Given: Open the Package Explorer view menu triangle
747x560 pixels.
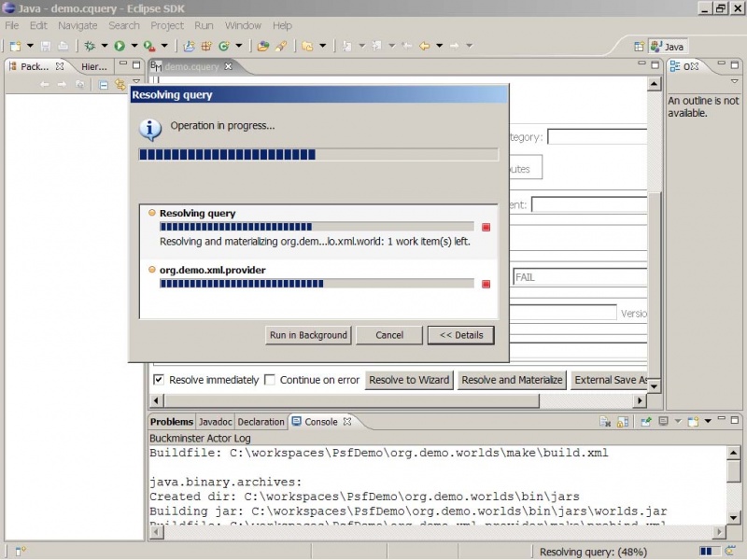Looking at the screenshot, I should (136, 81).
